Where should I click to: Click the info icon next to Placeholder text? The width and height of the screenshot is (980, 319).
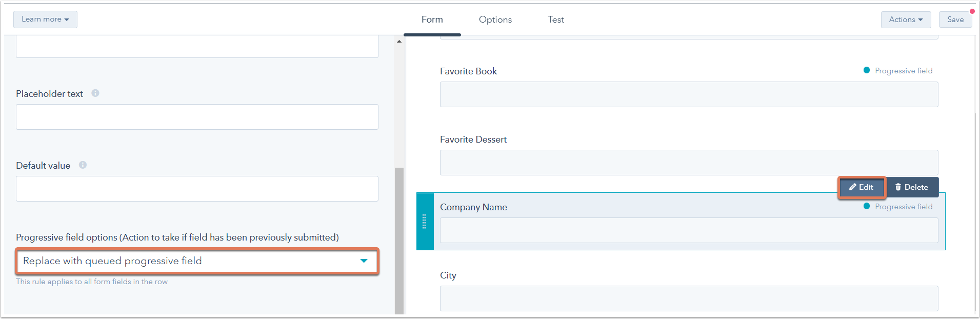(x=95, y=93)
